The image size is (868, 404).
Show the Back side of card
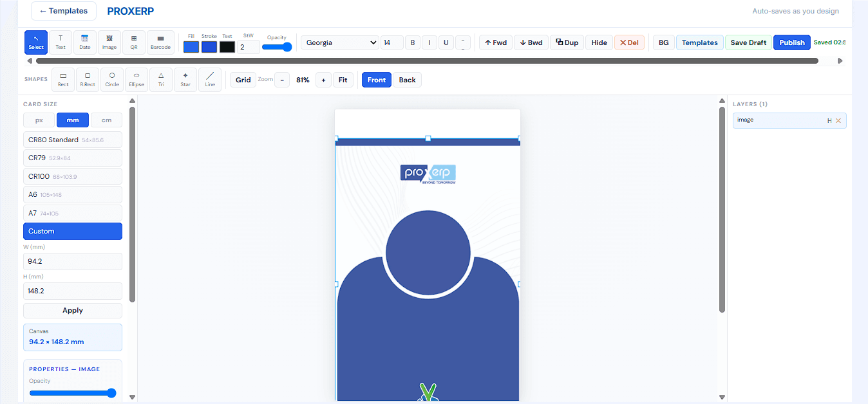408,80
